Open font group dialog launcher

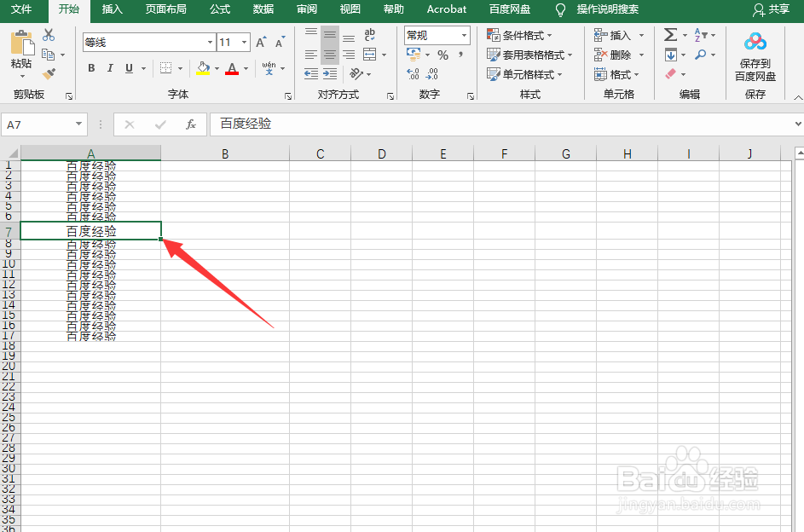[288, 95]
